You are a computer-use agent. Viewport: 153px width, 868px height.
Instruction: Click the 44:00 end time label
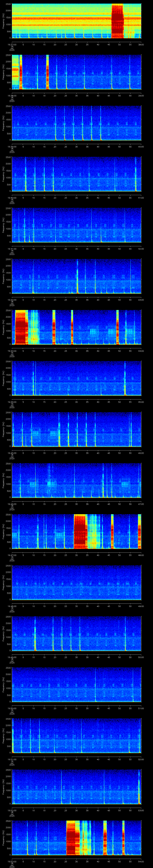point(141,351)
